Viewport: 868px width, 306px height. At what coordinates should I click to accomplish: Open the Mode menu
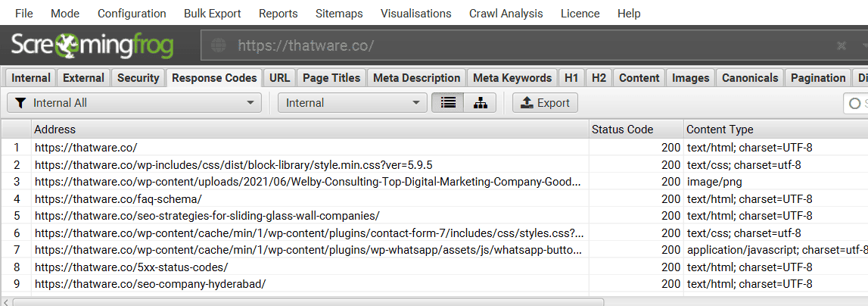click(x=65, y=14)
